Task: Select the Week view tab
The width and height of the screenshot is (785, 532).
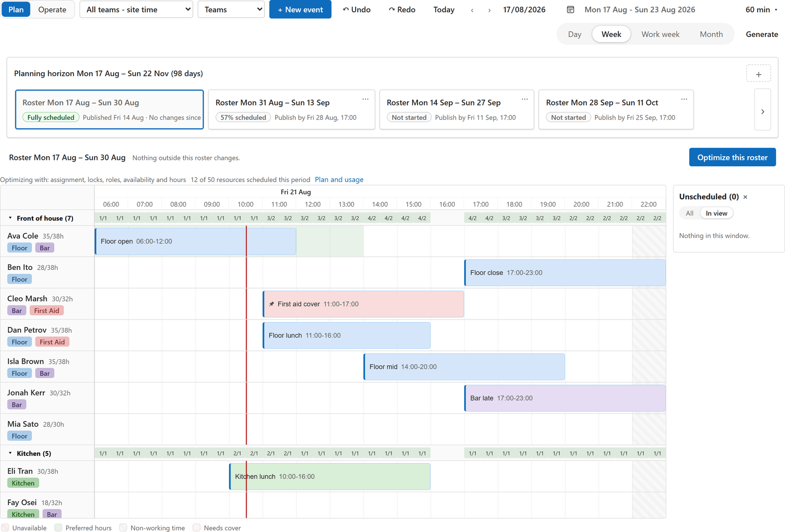Action: click(x=611, y=34)
